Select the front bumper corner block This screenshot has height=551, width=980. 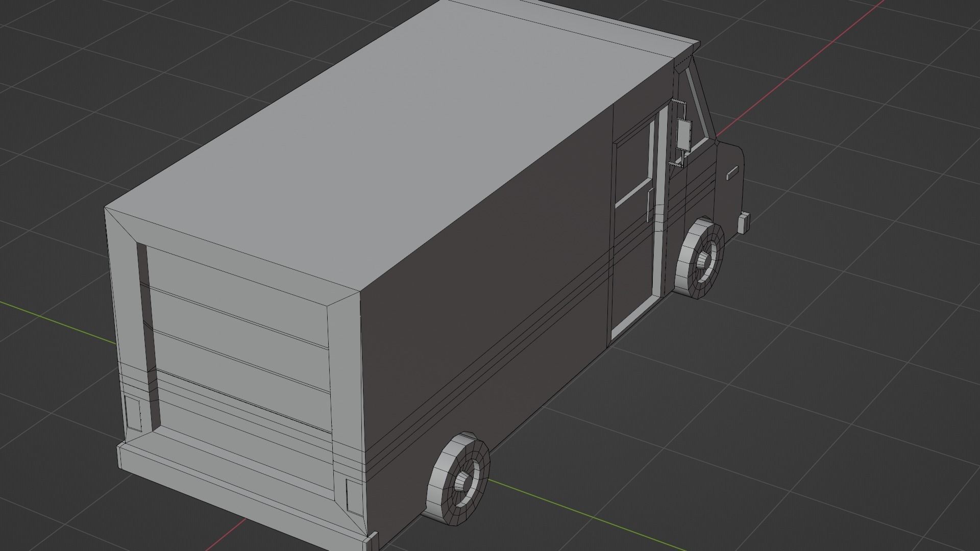[744, 222]
